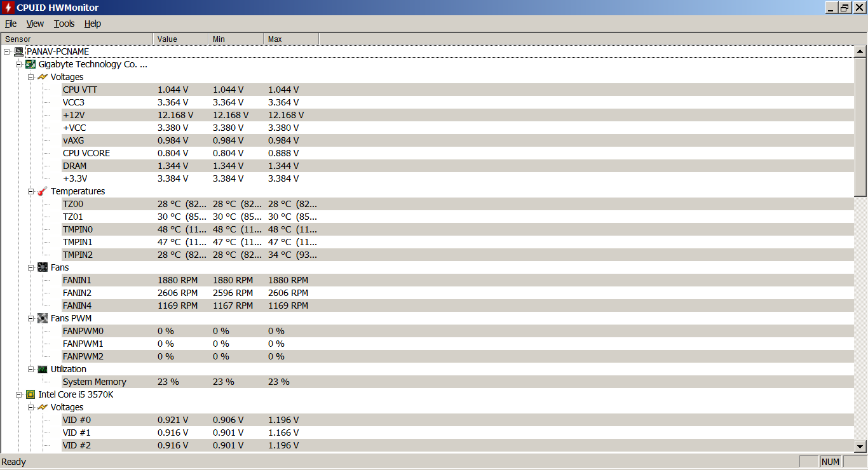The width and height of the screenshot is (868, 470).
Task: Collapse the PANAV-PCNAME root node
Action: pos(6,51)
